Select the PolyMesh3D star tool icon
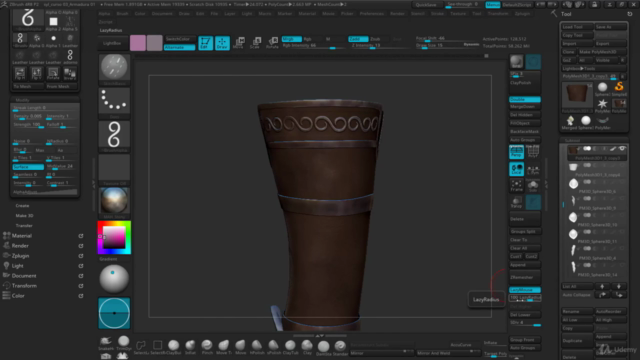Screen dimensions: 640x360 click(x=602, y=105)
